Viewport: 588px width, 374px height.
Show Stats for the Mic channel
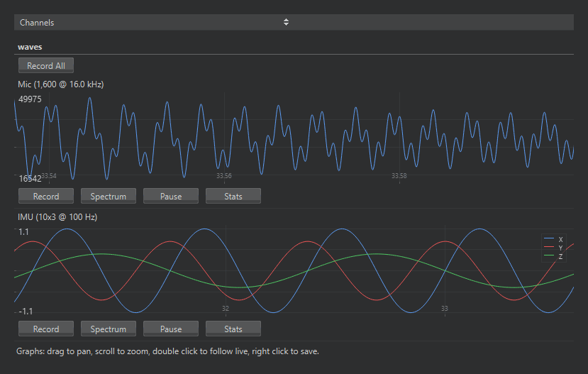233,196
